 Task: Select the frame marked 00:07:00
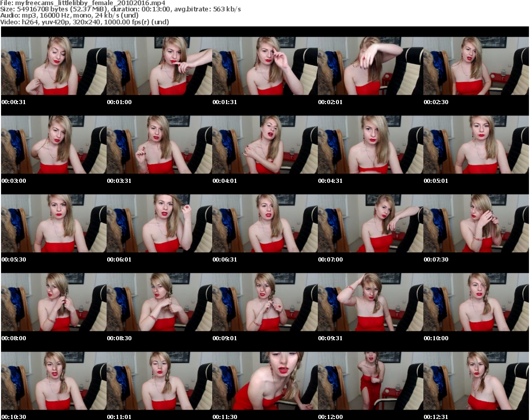(x=371, y=224)
